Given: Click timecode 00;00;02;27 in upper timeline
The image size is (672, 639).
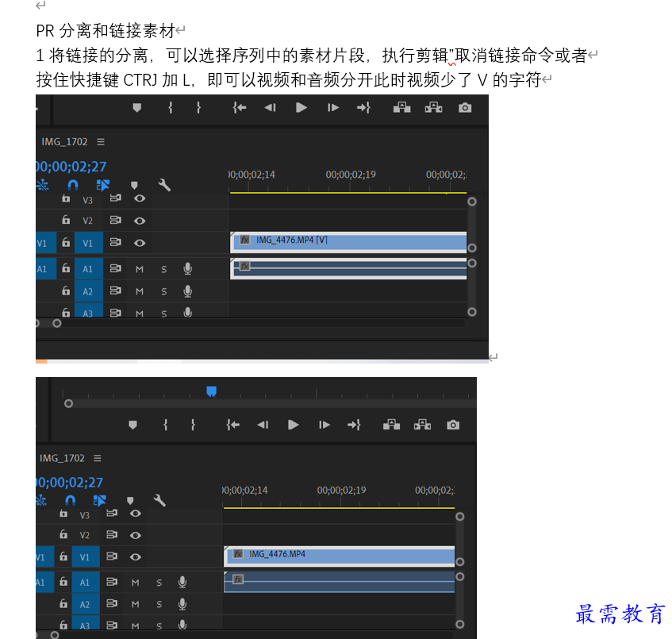Looking at the screenshot, I should 71,167.
